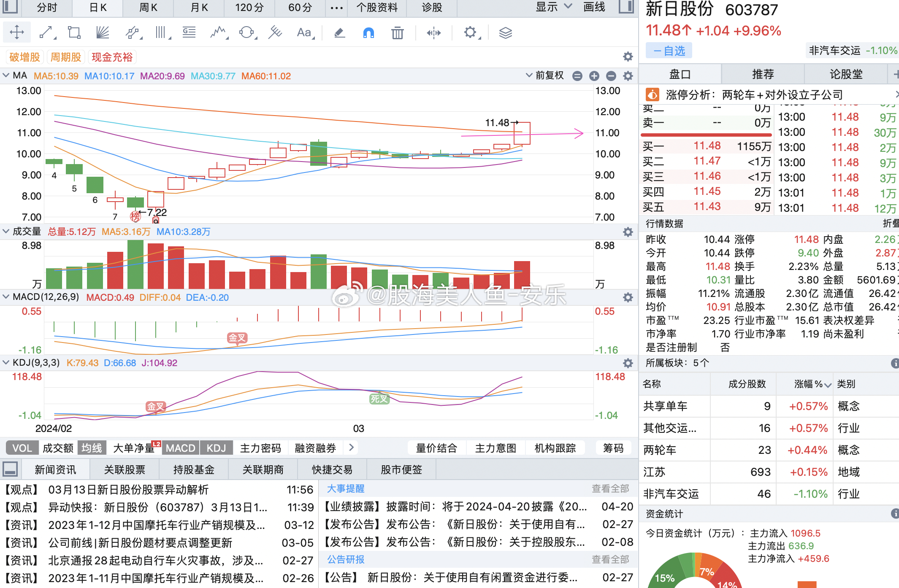This screenshot has height=588, width=899.
Task: Select the ellipse cycle tool
Action: [x=247, y=32]
